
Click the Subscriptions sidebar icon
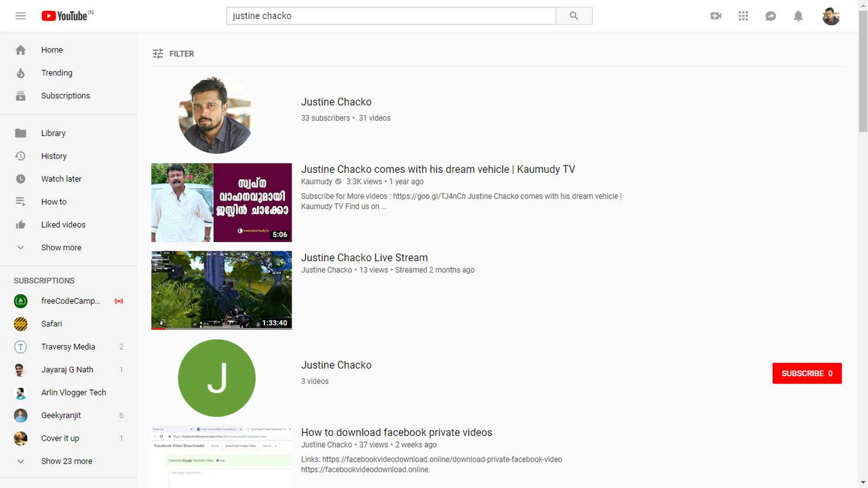click(x=20, y=96)
